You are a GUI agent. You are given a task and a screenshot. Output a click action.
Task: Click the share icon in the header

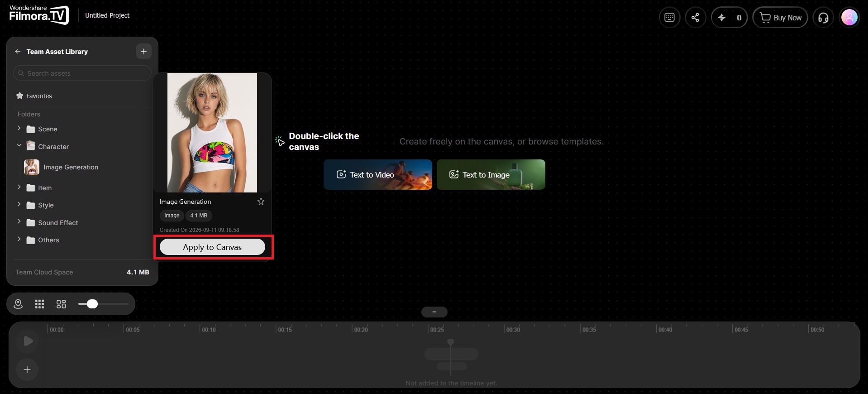[696, 18]
